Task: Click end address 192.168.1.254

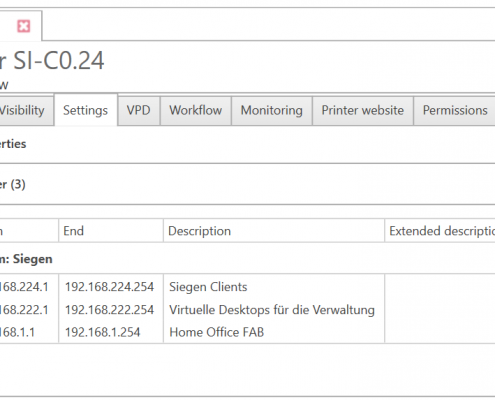Action: point(102,332)
